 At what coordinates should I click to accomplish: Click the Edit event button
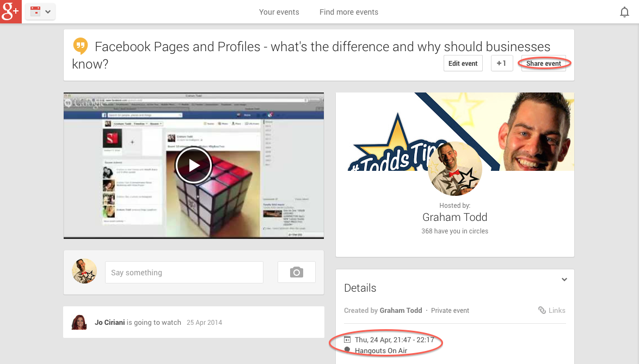463,63
